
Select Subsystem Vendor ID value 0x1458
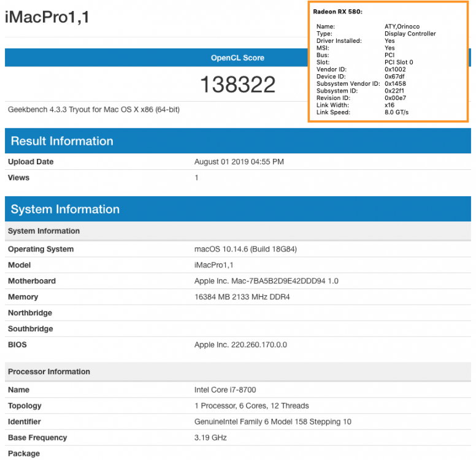(x=395, y=83)
